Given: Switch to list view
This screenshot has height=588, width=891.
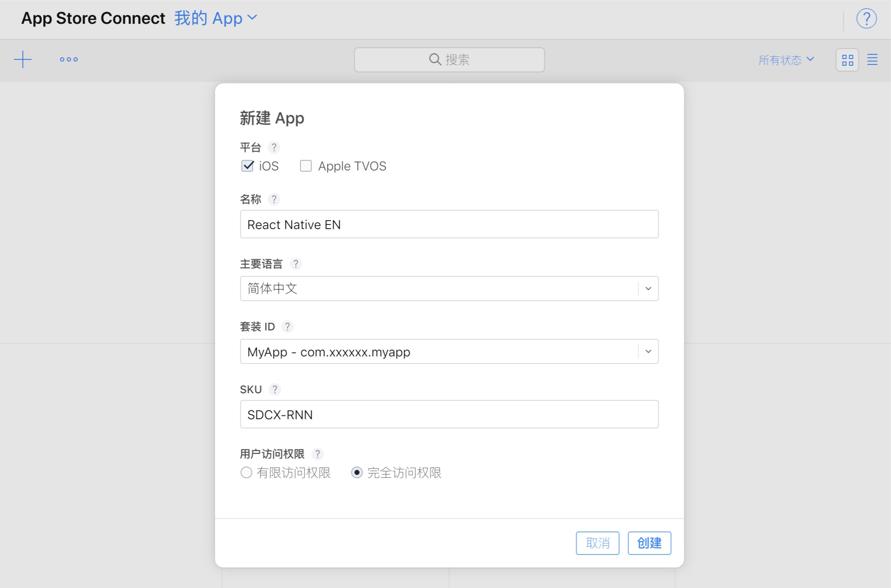Looking at the screenshot, I should pyautogui.click(x=872, y=60).
